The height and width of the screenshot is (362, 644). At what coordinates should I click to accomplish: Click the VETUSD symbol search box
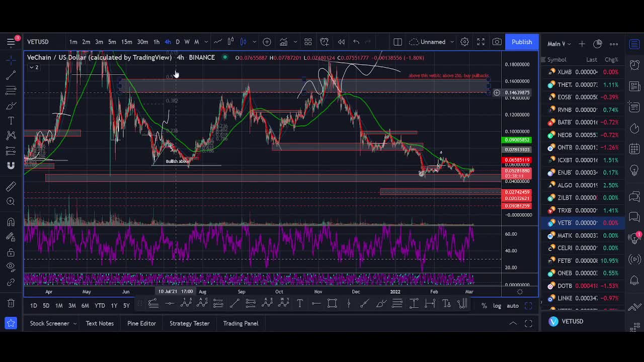[38, 42]
